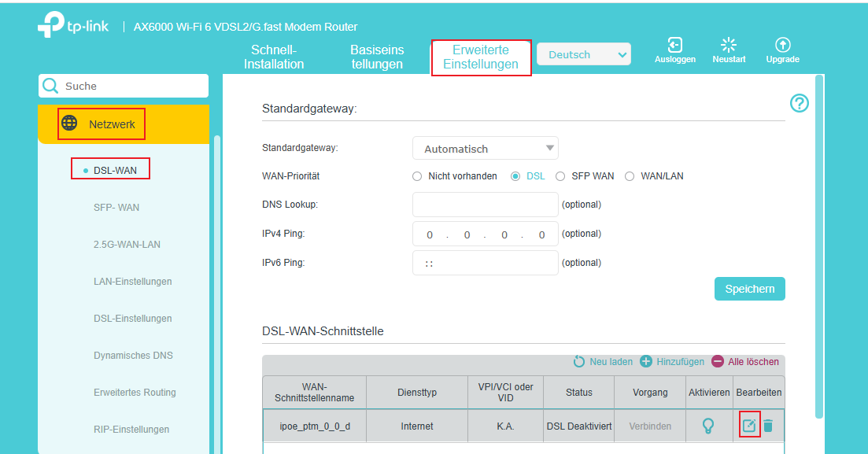Click the main page vertical scrollbar
The image size is (868, 454).
coord(819,246)
